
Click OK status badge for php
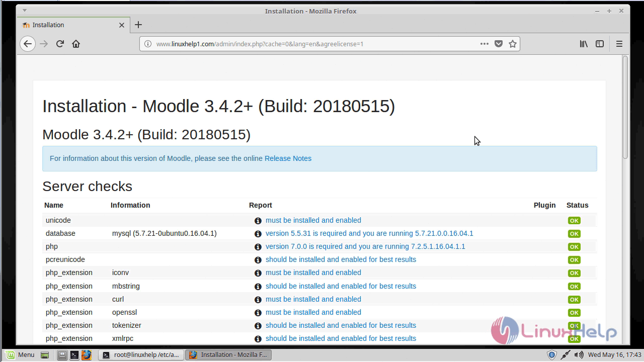574,247
